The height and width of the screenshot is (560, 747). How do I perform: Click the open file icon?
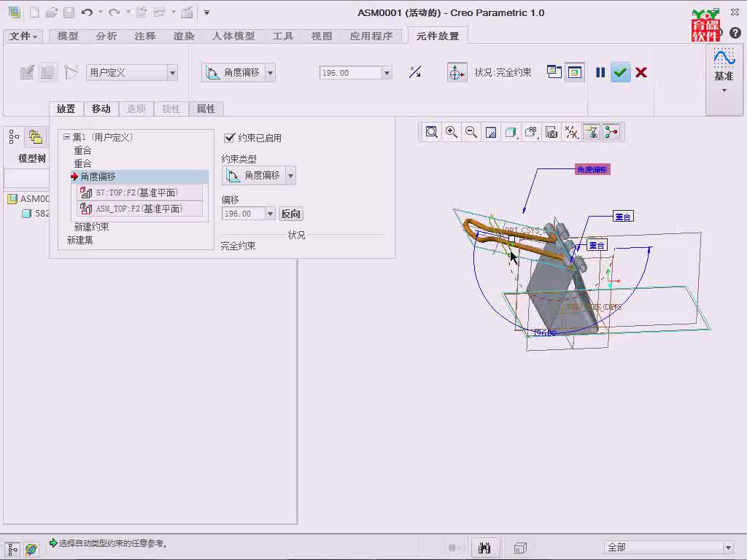(52, 12)
